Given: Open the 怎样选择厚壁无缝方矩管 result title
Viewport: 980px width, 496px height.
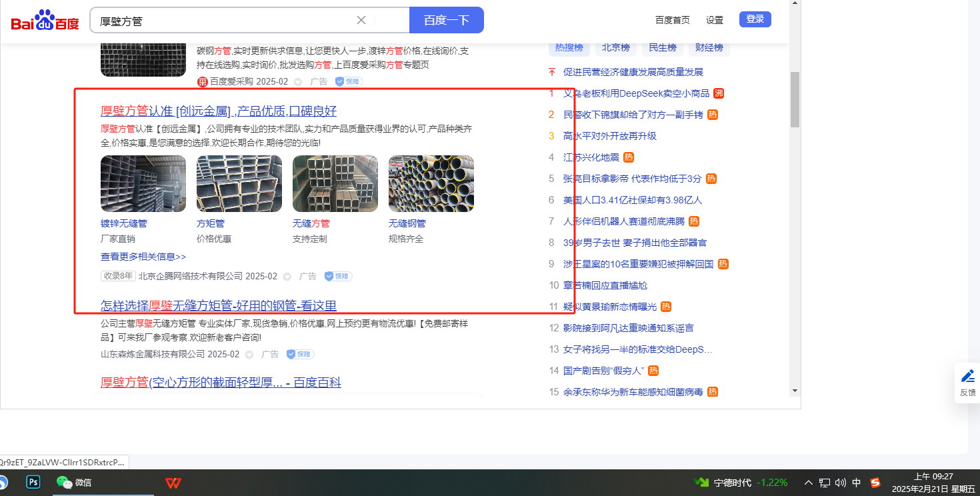Looking at the screenshot, I should coord(219,305).
